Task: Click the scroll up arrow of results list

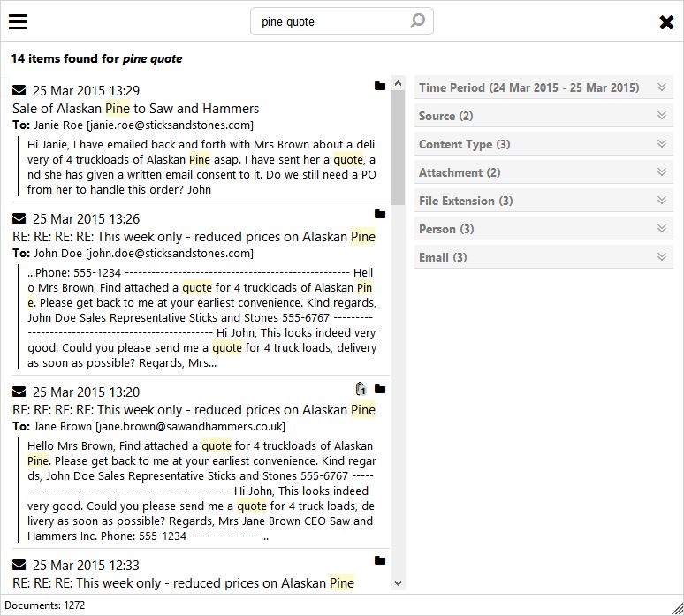Action: tap(398, 83)
